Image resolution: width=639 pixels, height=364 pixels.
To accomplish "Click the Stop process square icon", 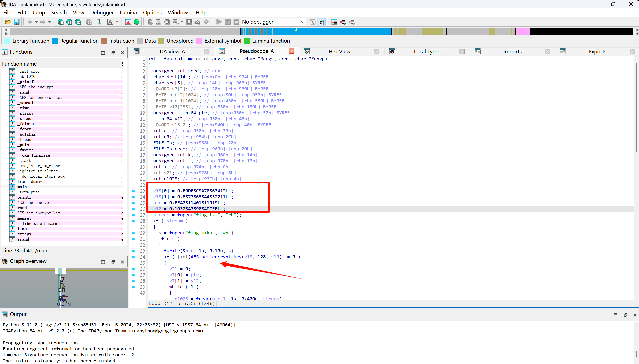I will pyautogui.click(x=236, y=22).
